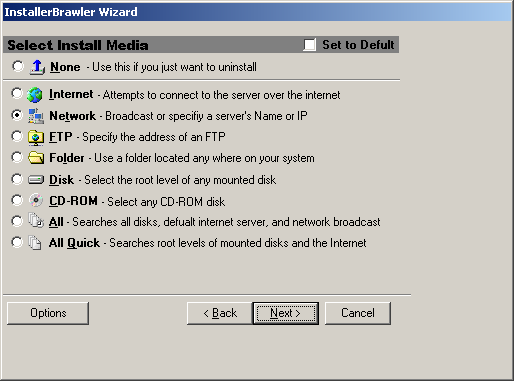Image resolution: width=514 pixels, height=381 pixels.
Task: Click the Folder option label
Action: (67, 158)
